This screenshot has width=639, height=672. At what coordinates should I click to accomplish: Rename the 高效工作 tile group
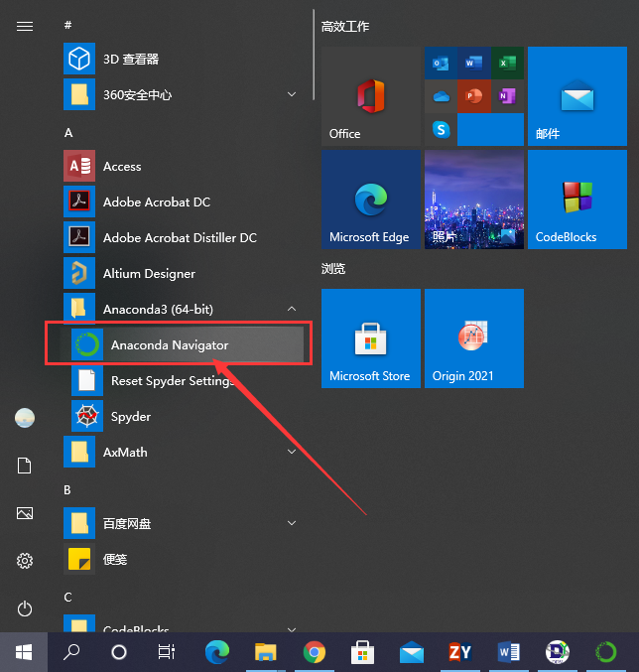[345, 27]
